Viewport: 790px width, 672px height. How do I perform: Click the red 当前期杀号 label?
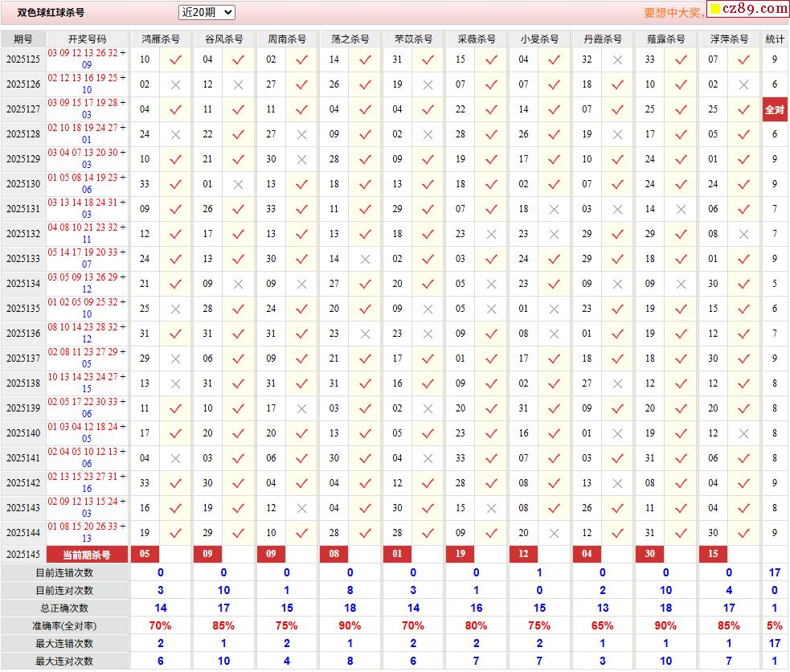(x=87, y=554)
